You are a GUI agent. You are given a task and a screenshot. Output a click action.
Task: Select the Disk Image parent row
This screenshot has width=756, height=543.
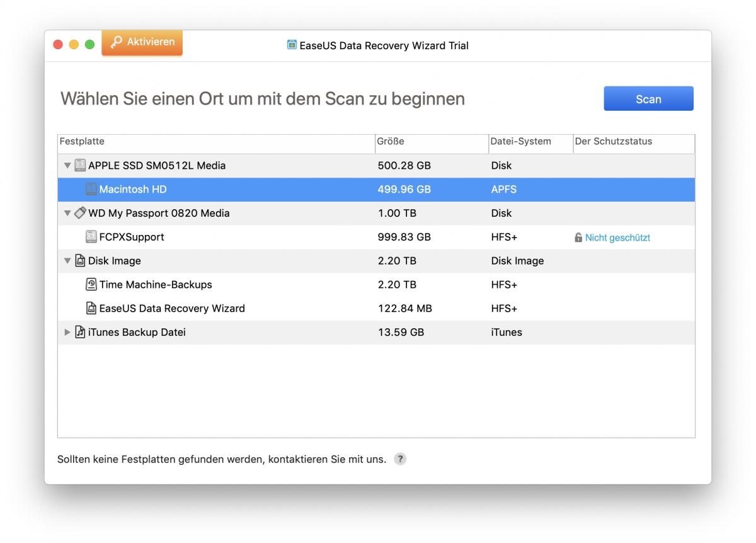[x=376, y=261]
